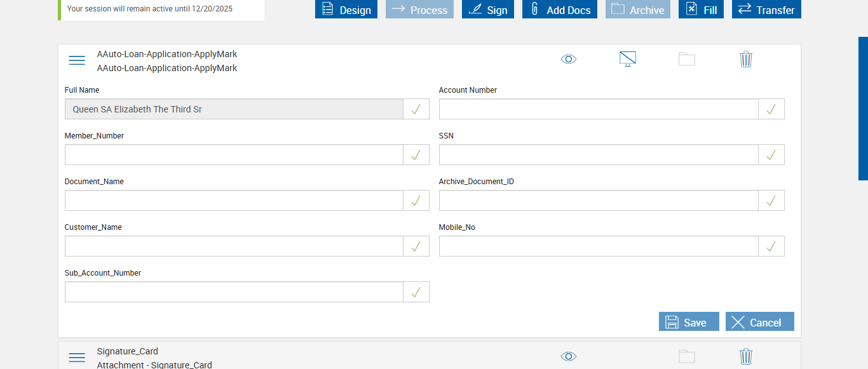Click the crossed-out monitor icon

[x=628, y=59]
